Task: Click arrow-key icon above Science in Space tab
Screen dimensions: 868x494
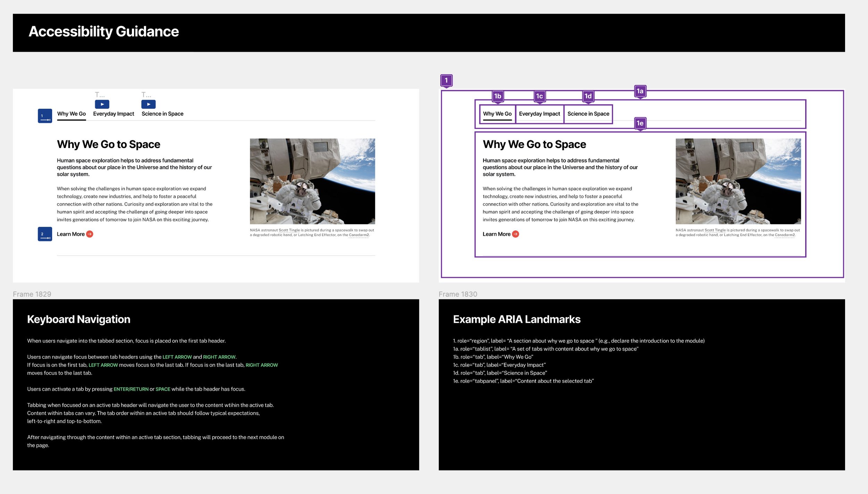Action: click(148, 104)
